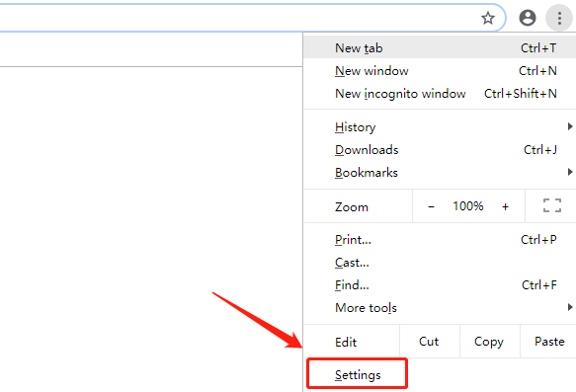Click the three-dot Chrome menu icon
The width and height of the screenshot is (576, 392).
coord(559,18)
